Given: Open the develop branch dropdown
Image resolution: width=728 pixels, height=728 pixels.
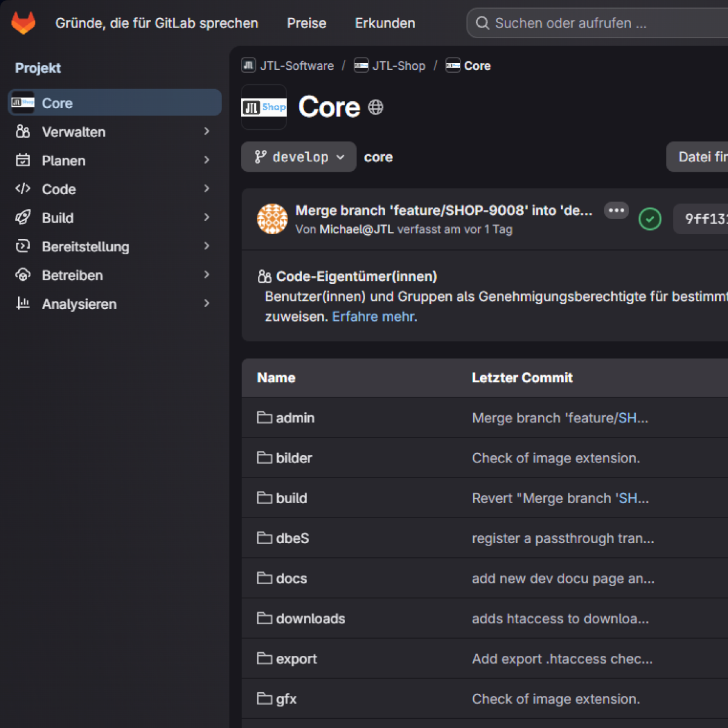Looking at the screenshot, I should click(298, 157).
